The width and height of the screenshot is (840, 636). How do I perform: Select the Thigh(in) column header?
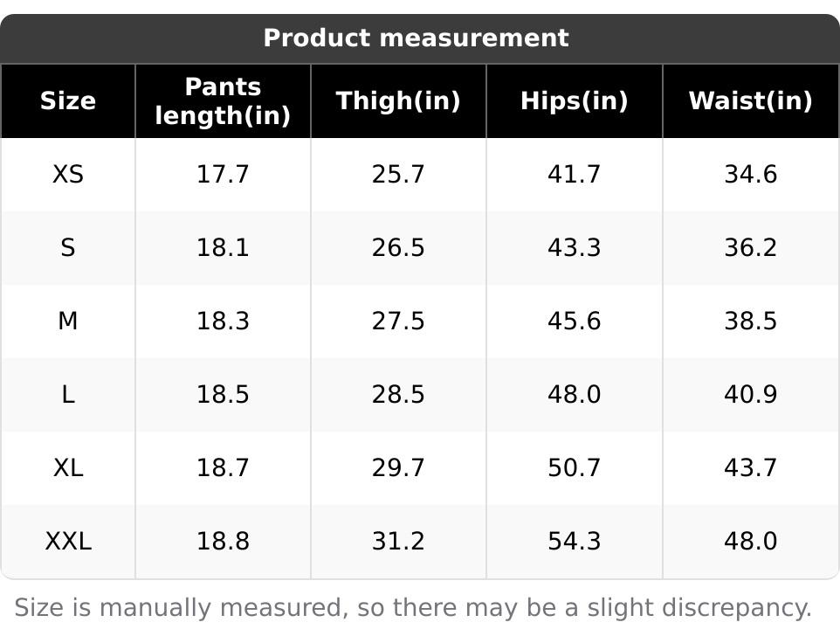tap(398, 101)
